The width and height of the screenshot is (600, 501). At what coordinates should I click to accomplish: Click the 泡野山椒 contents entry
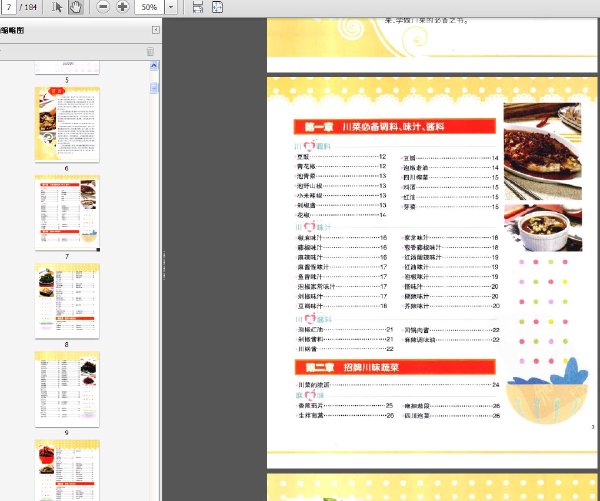342,186
